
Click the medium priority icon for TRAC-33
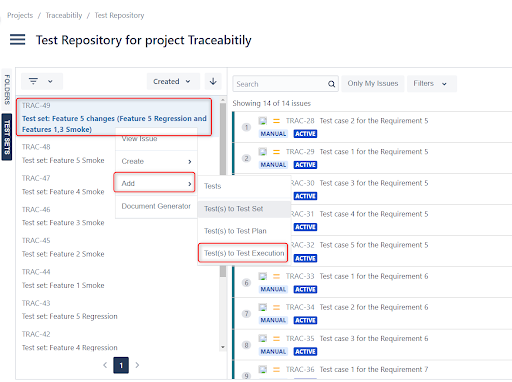276,276
